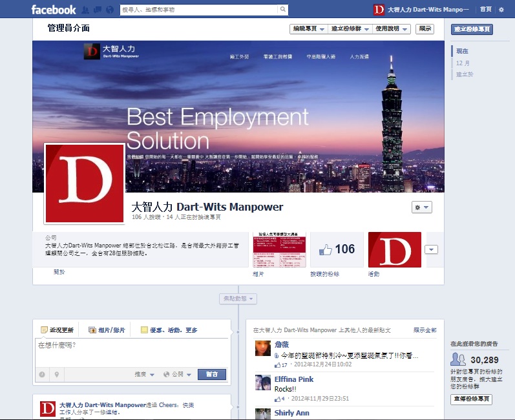
Task: Click the location pin icon in composer
Action: coord(57,374)
